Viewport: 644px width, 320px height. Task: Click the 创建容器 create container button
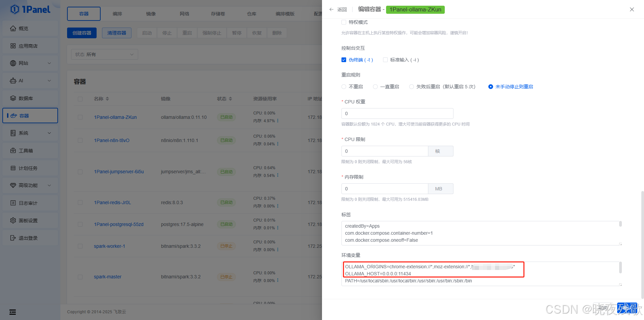click(82, 33)
